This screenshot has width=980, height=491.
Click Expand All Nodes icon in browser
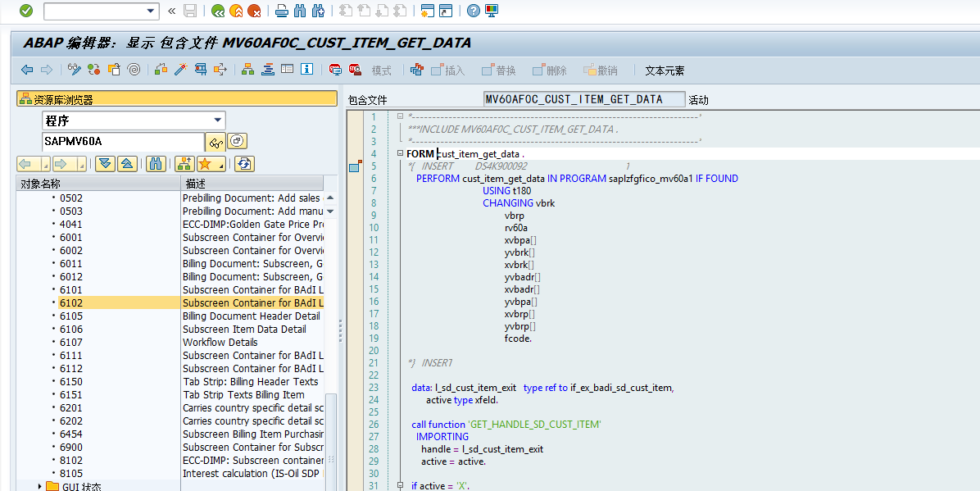click(105, 164)
